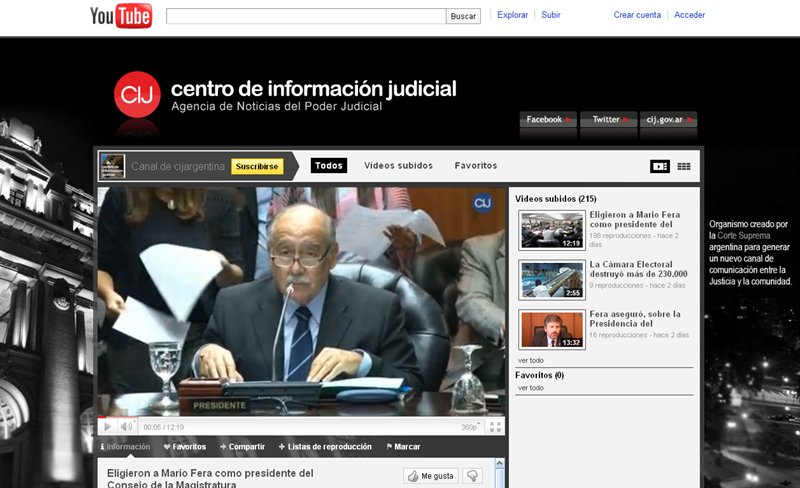Screen dimensions: 800x488
Task: Click the Me gusta button
Action: point(431,476)
